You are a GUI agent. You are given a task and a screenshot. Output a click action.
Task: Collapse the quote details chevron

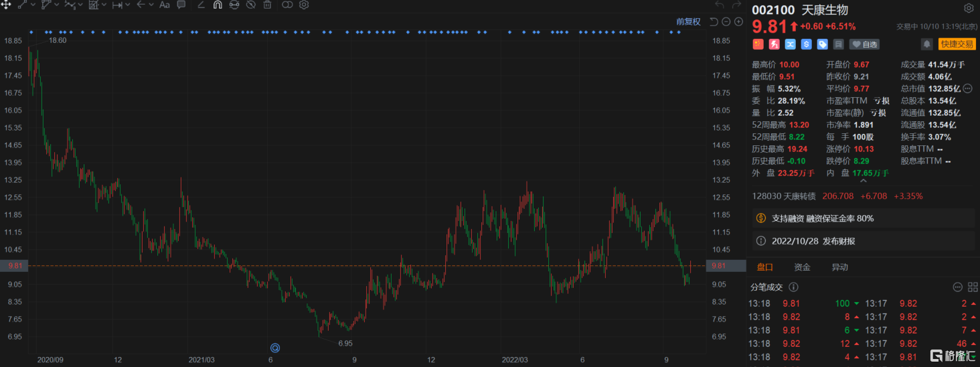click(862, 180)
